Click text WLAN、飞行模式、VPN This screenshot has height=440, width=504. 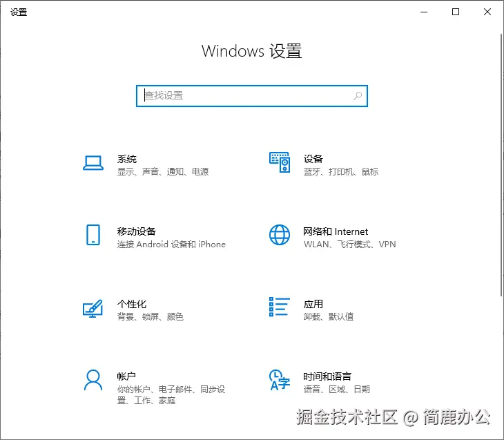coord(350,244)
